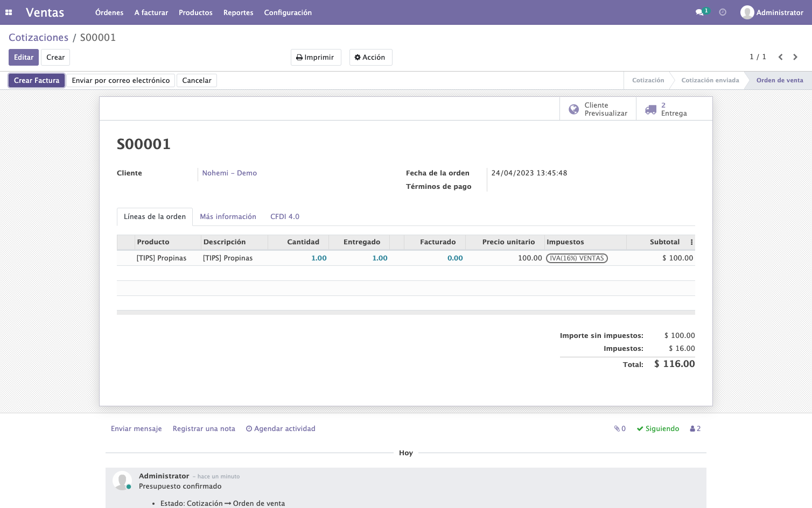Open the apps grid menu icon
812x508 pixels.
(9, 12)
